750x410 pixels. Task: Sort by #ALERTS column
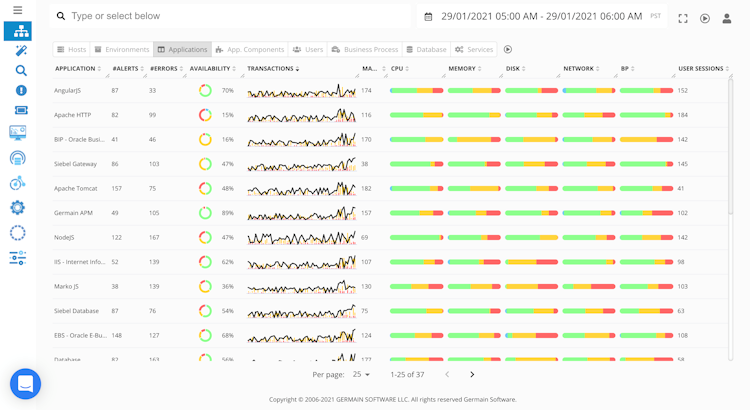point(128,69)
